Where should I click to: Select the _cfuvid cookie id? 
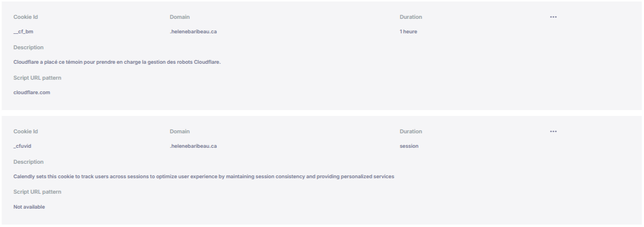pyautogui.click(x=22, y=146)
